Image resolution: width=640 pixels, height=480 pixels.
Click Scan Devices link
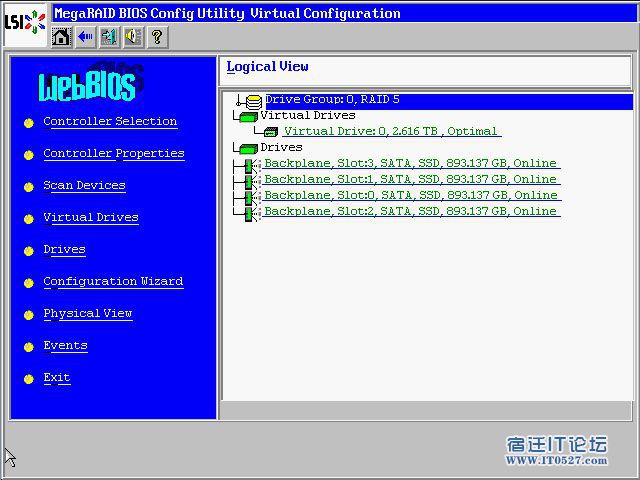tap(84, 185)
